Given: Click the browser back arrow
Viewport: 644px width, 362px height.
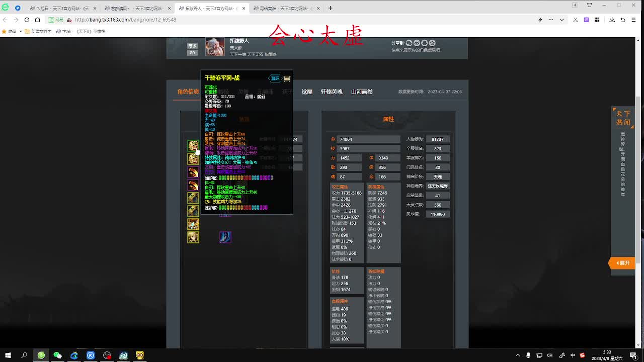Looking at the screenshot, I should click(5, 20).
